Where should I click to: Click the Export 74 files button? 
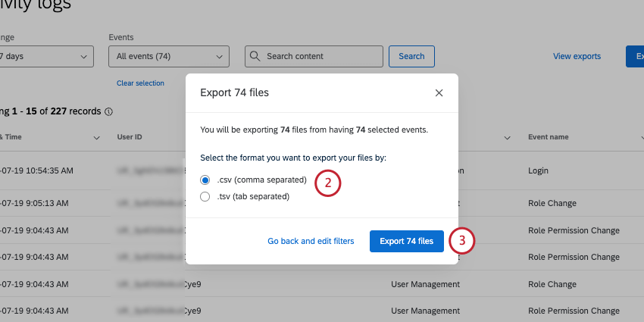pyautogui.click(x=406, y=241)
